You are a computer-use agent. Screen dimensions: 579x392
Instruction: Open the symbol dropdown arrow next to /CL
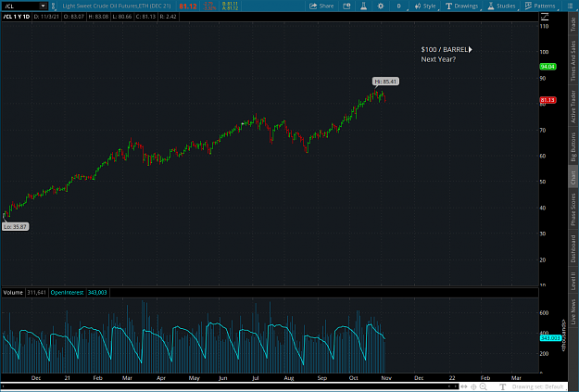point(43,6)
